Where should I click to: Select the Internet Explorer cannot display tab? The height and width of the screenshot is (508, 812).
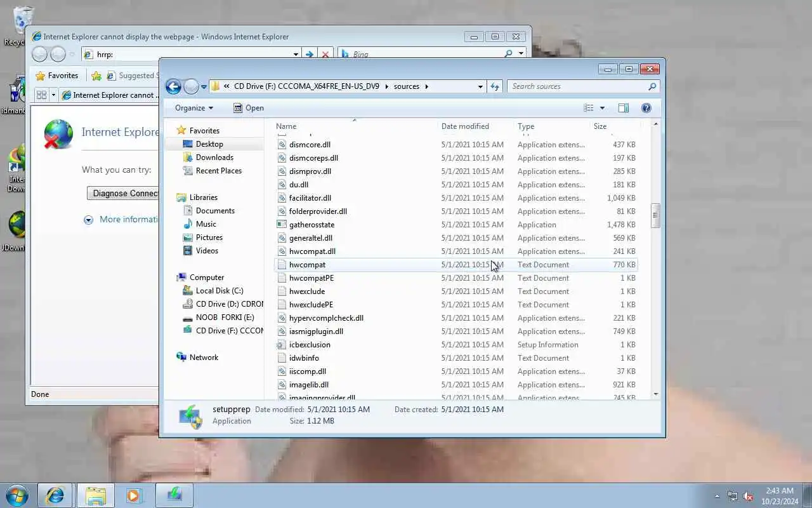point(109,95)
